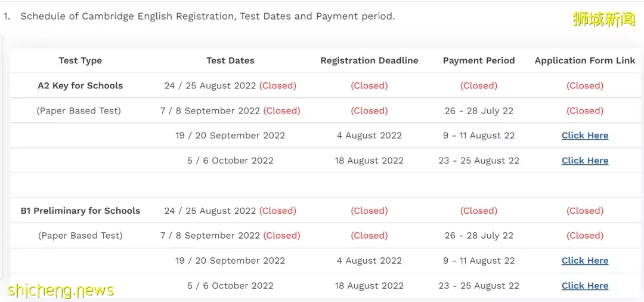Select the A2 Key for Schools row label

point(80,85)
